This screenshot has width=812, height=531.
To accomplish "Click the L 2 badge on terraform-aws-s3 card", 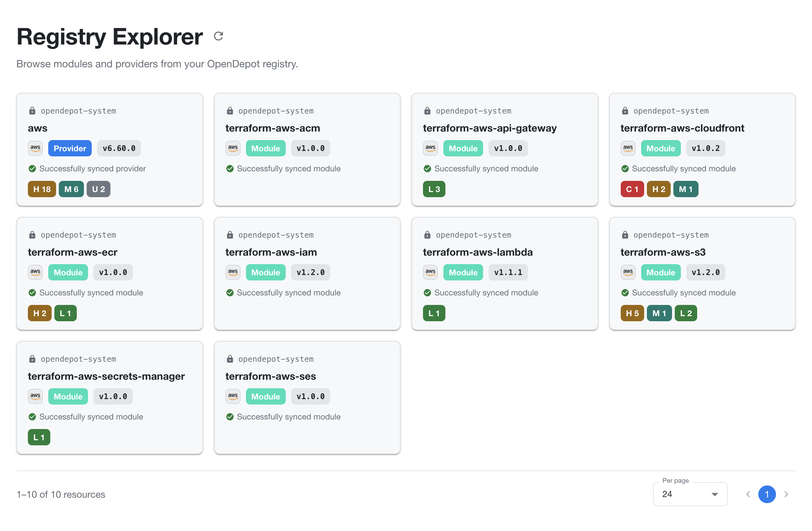I will (686, 313).
